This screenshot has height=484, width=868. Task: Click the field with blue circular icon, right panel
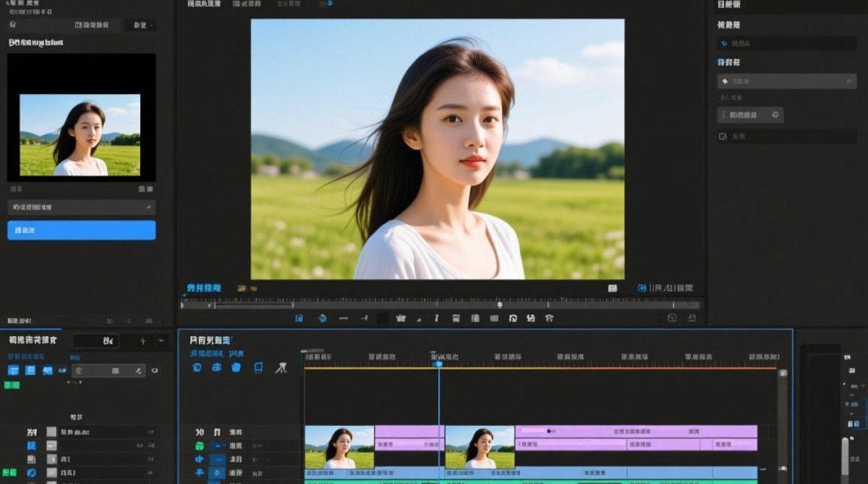point(787,43)
